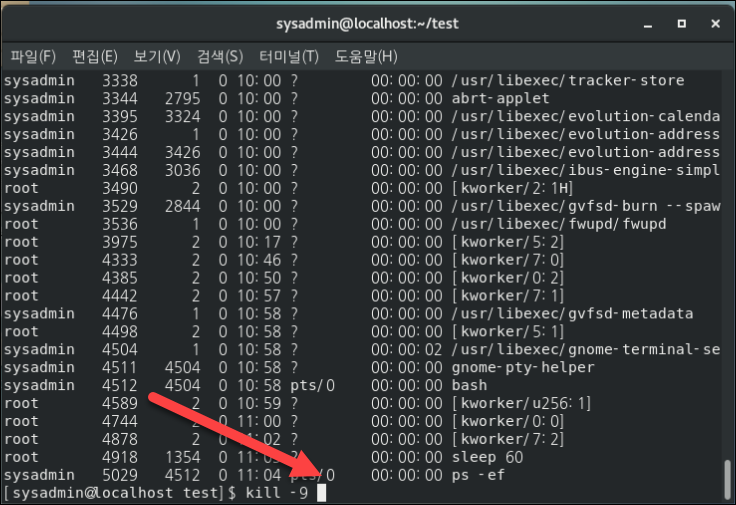736x505 pixels.
Task: Click the [kworker/0:0] process name
Action: coord(507,421)
